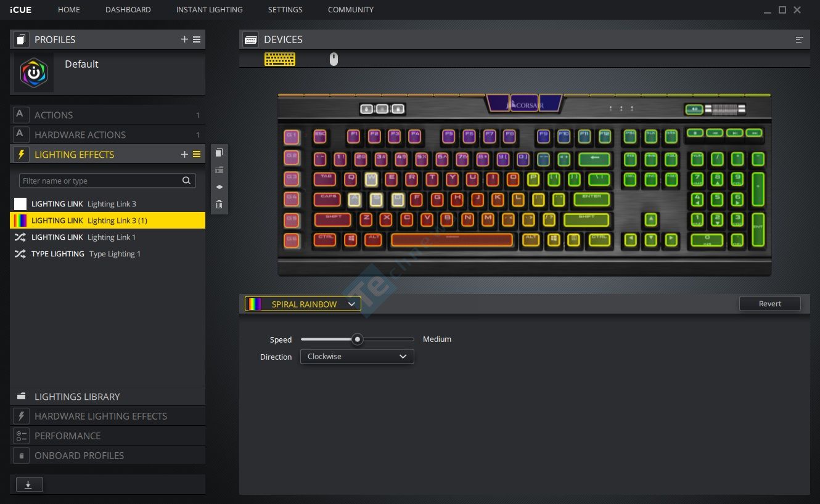This screenshot has height=504, width=820.
Task: Click the F12 key on the keyboard
Action: click(x=604, y=136)
